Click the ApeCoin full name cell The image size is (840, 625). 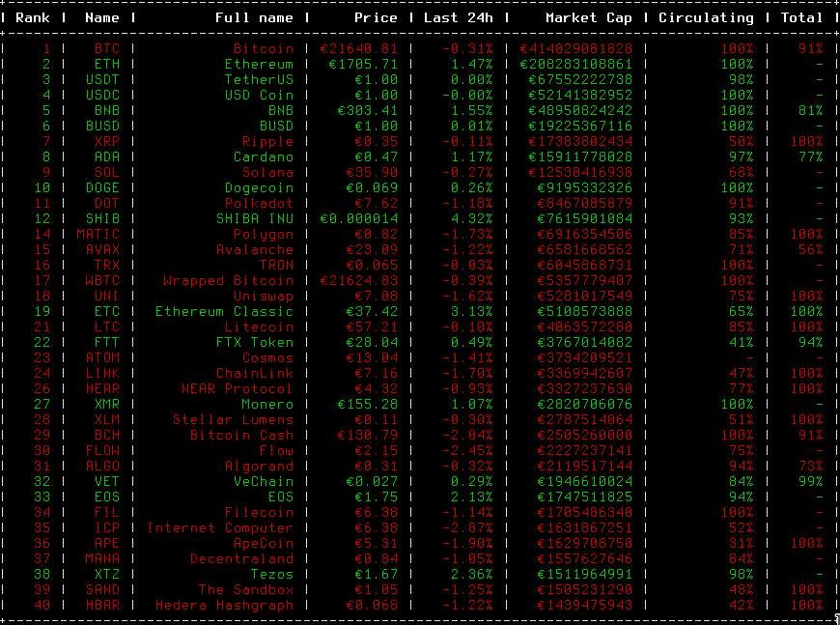click(x=263, y=544)
